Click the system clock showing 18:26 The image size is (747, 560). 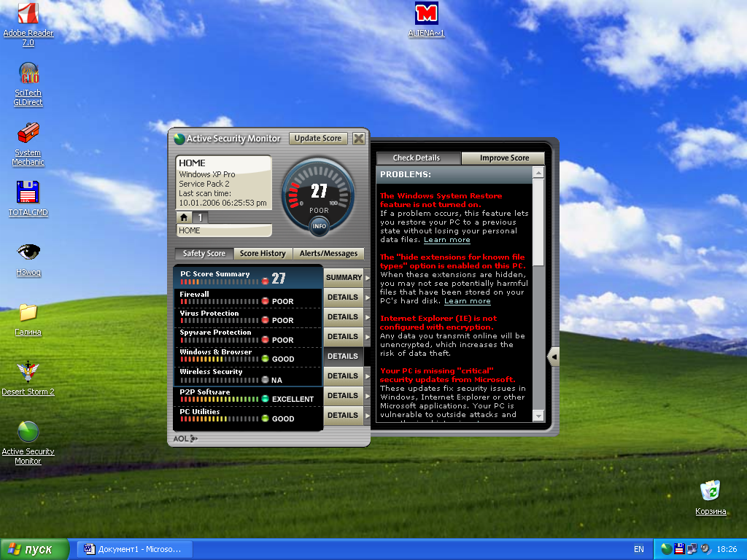727,549
